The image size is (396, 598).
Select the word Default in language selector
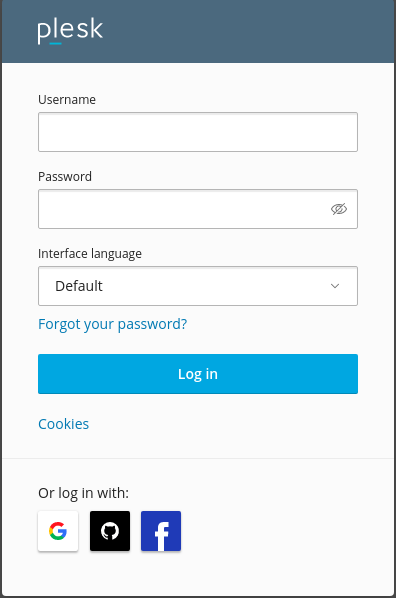point(79,286)
